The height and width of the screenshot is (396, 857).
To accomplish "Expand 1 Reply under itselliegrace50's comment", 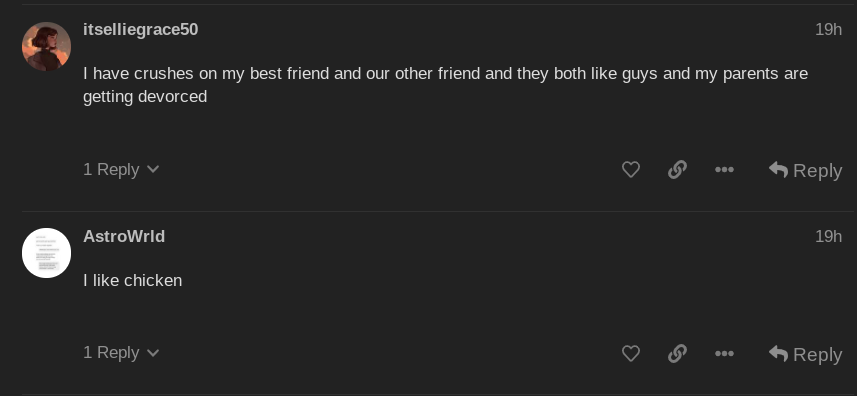I will [121, 169].
